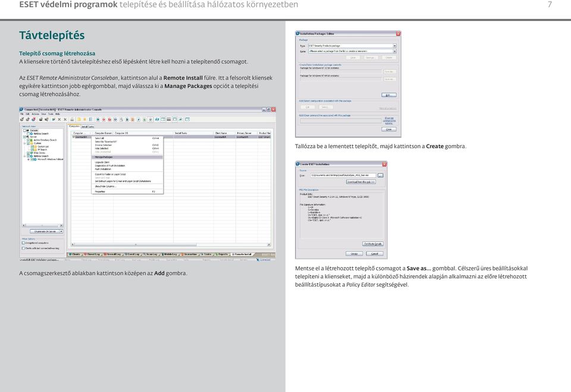Toggle the IP Search tree checkbox
Image resolution: width=571 pixels, height=392 pixels.
click(x=32, y=149)
